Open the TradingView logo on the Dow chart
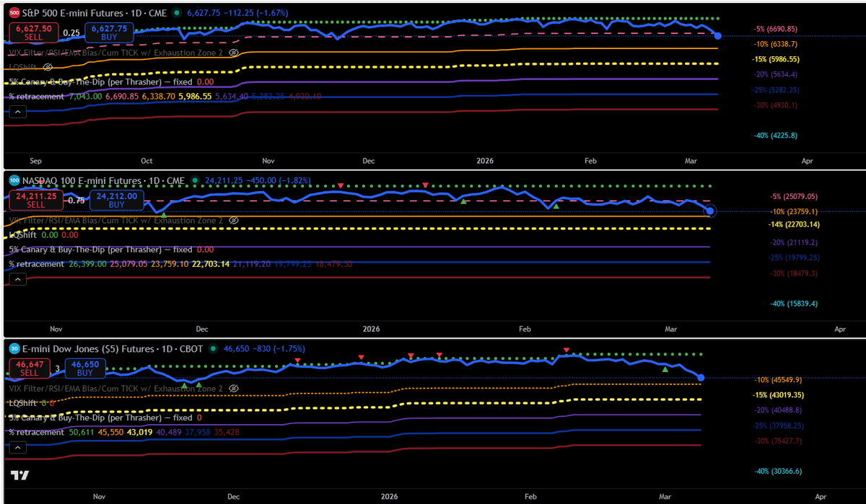 click(x=19, y=475)
